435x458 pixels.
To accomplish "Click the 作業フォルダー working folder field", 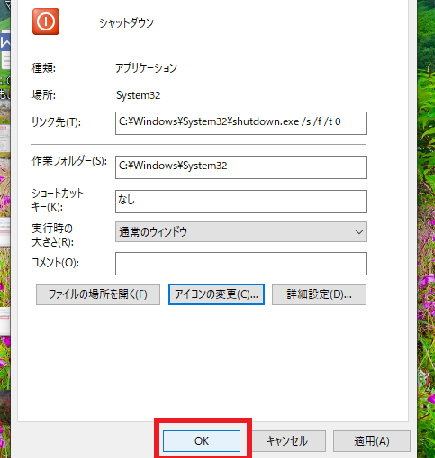I will pyautogui.click(x=241, y=167).
